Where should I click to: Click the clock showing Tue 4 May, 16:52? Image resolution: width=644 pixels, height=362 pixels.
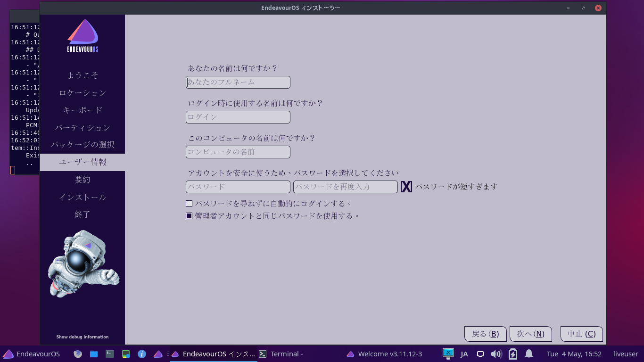pyautogui.click(x=574, y=354)
